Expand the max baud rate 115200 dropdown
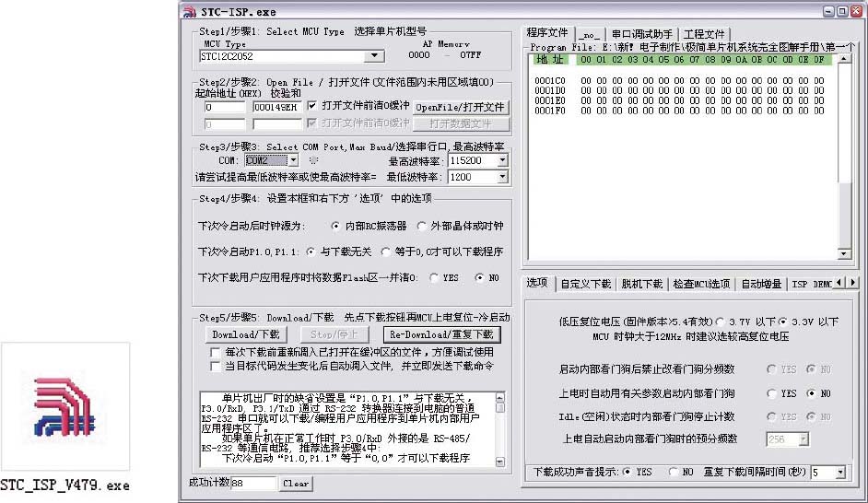 point(502,160)
